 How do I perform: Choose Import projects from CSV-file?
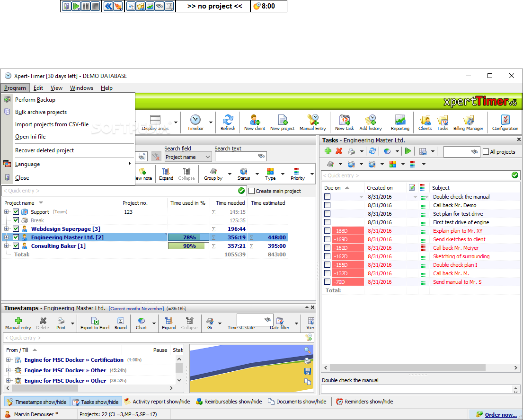click(68, 124)
